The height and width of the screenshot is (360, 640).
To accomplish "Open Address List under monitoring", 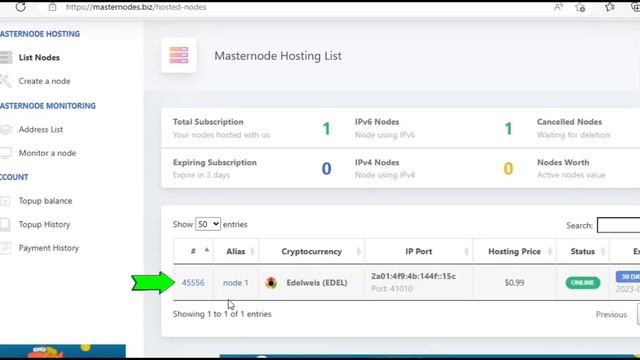I will [41, 129].
